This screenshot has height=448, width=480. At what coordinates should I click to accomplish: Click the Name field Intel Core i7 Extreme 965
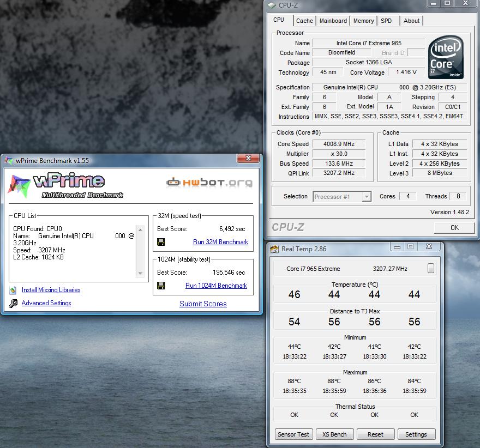[x=369, y=43]
